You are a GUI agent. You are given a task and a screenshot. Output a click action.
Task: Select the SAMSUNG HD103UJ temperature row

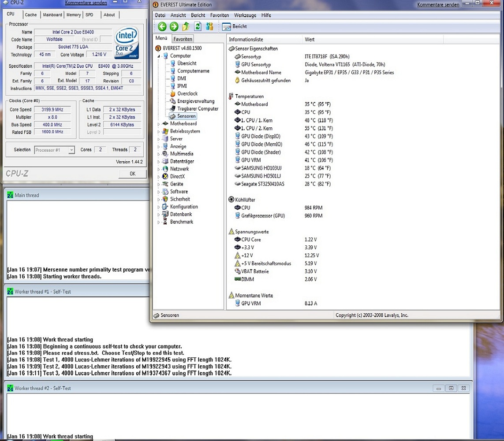(x=283, y=168)
